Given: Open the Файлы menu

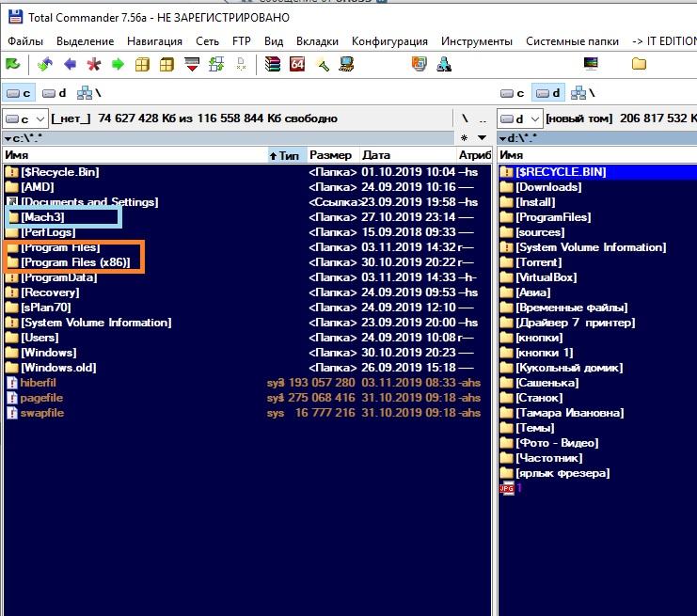Looking at the screenshot, I should (x=25, y=41).
